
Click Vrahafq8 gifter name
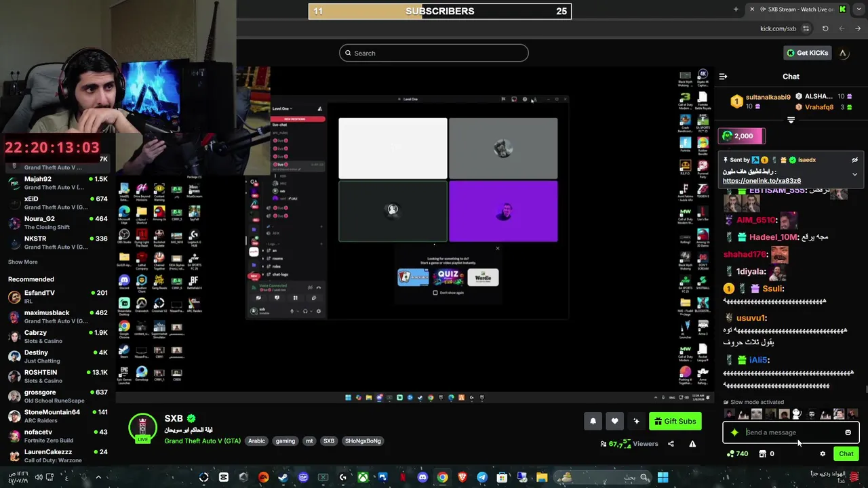tap(819, 107)
